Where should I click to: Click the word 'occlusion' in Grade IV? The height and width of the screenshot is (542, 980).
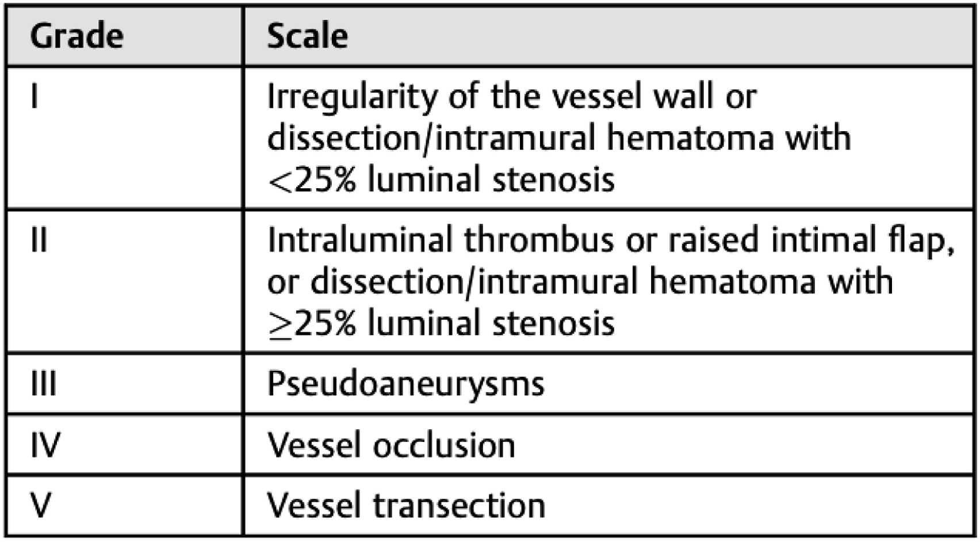(445, 446)
